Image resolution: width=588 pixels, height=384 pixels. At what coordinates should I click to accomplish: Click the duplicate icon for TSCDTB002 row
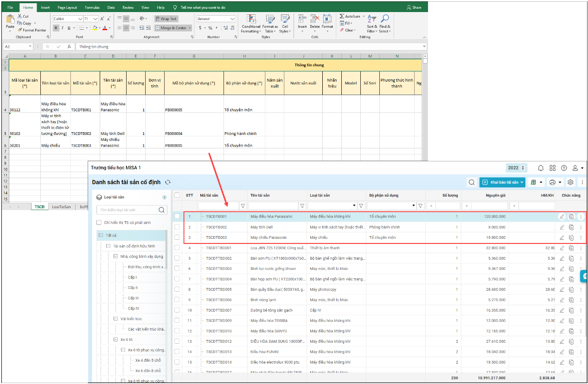[571, 227]
